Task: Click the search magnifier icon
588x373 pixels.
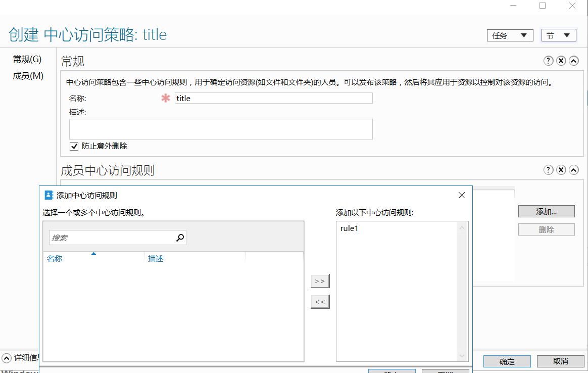Action: pos(180,238)
